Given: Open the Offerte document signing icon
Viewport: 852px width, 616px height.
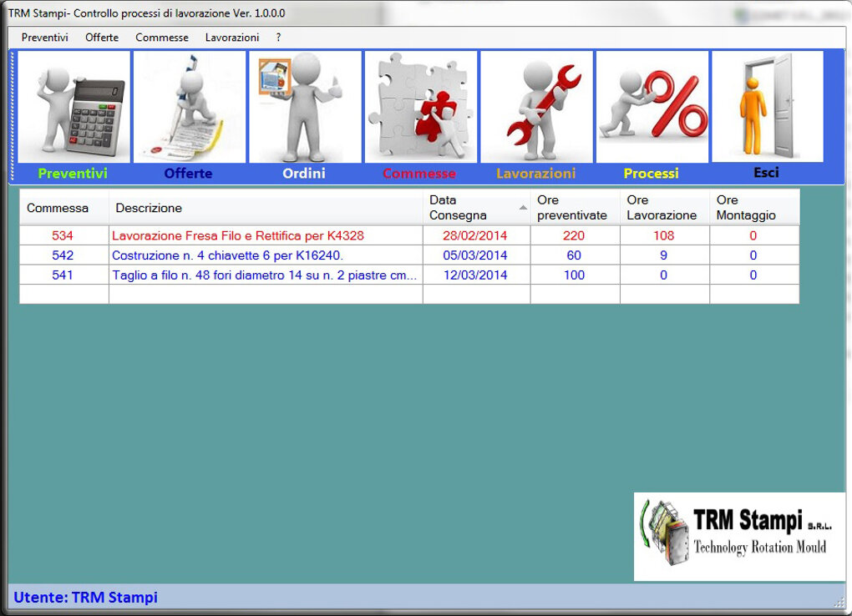Looking at the screenshot, I should tap(190, 107).
